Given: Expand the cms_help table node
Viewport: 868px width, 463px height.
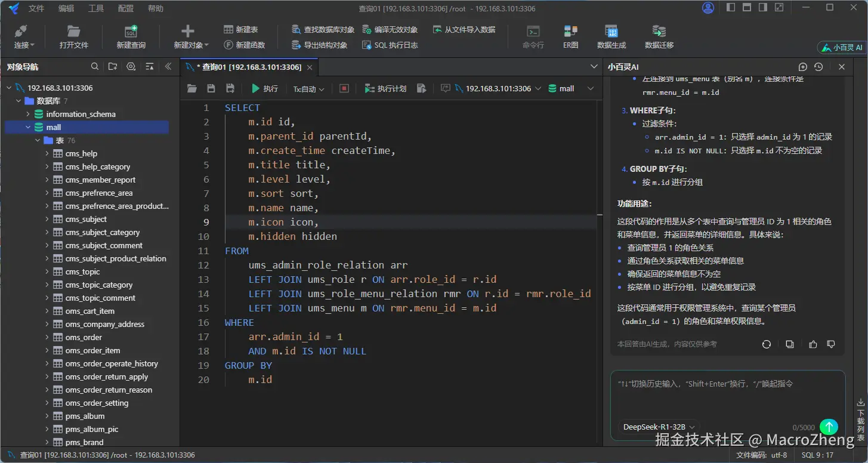Looking at the screenshot, I should point(47,153).
